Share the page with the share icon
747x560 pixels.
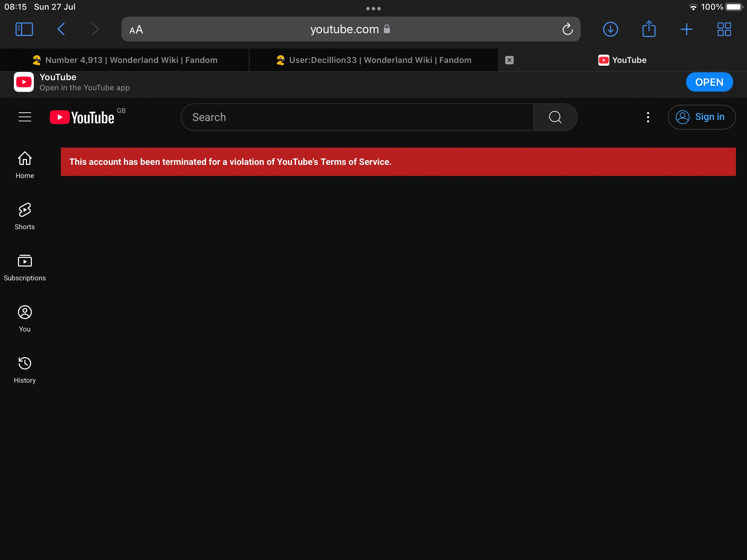click(649, 29)
